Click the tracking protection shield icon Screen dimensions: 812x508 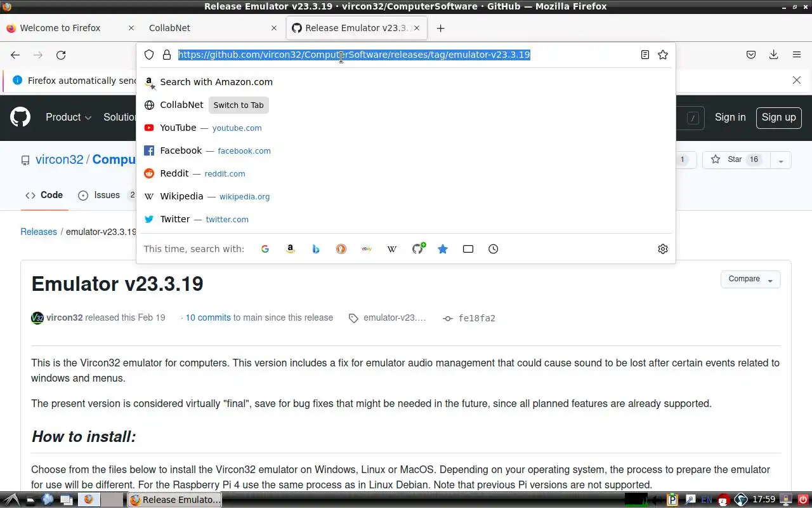[149, 55]
